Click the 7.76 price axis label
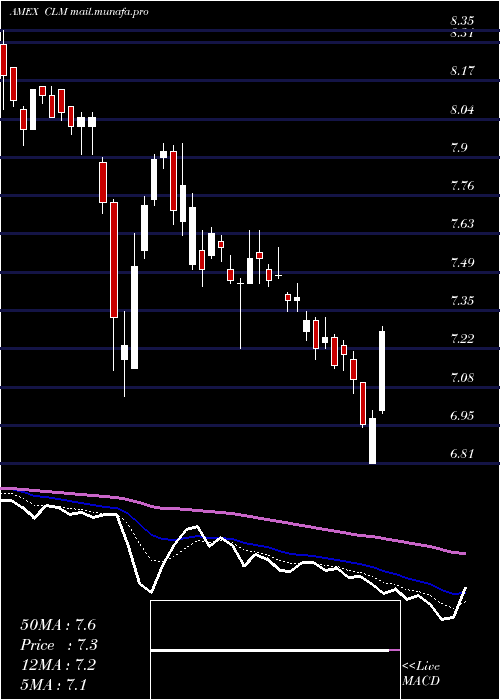Screen dimensions: 500x700 tap(462, 185)
